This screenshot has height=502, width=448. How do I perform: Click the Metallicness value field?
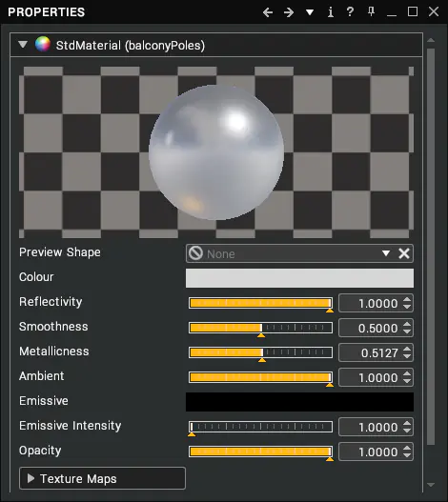(371, 352)
